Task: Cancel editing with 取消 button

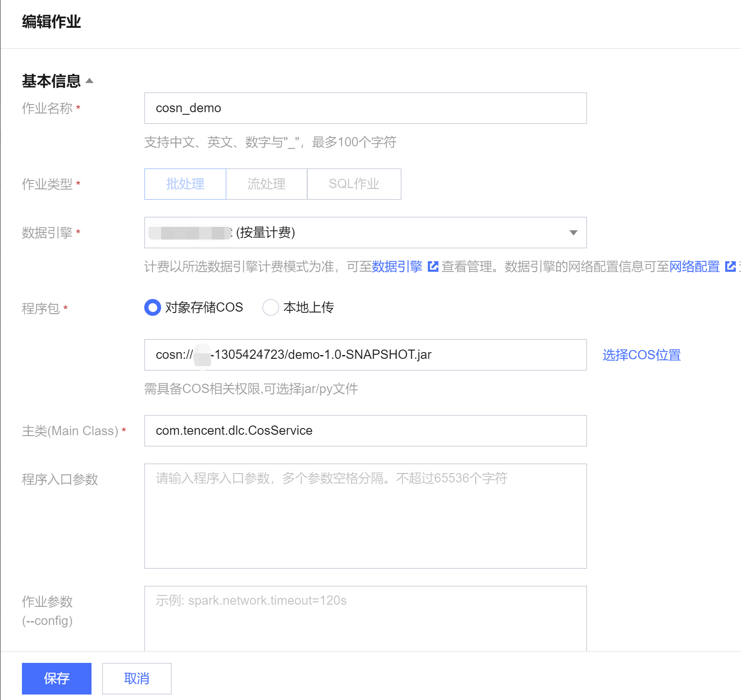Action: tap(137, 678)
